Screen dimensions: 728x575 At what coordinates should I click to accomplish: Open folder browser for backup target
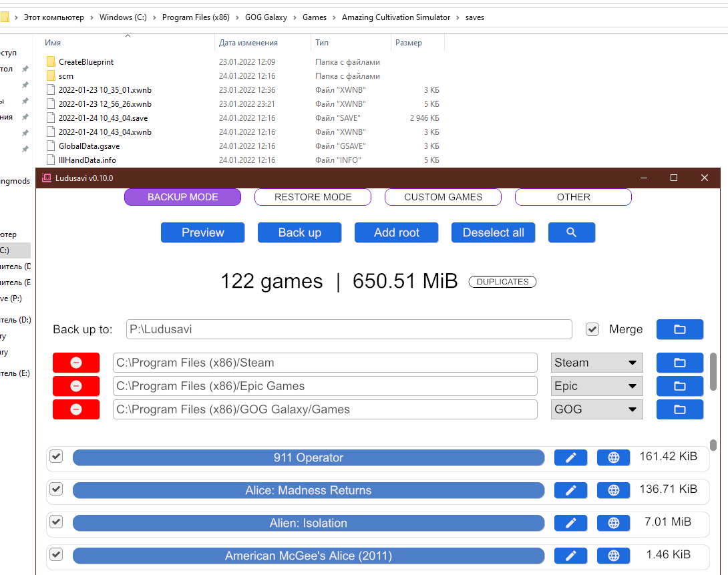tap(680, 329)
